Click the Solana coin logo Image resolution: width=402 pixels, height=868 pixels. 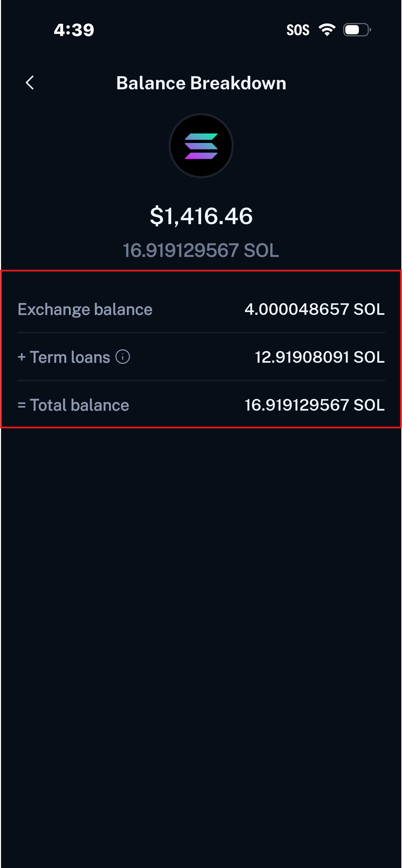tap(201, 146)
